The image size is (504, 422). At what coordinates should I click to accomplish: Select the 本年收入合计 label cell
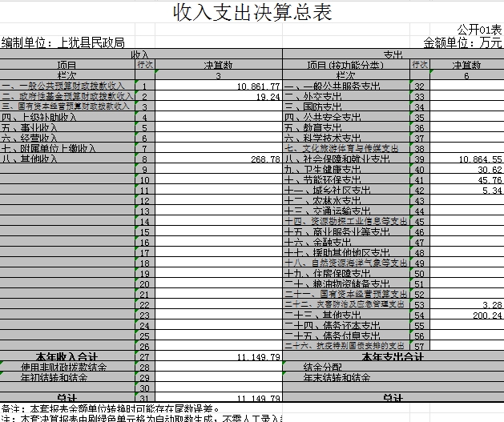coord(67,356)
